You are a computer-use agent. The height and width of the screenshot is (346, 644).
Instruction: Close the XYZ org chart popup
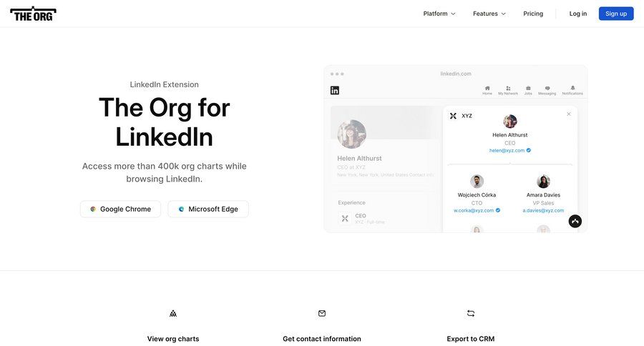[569, 114]
